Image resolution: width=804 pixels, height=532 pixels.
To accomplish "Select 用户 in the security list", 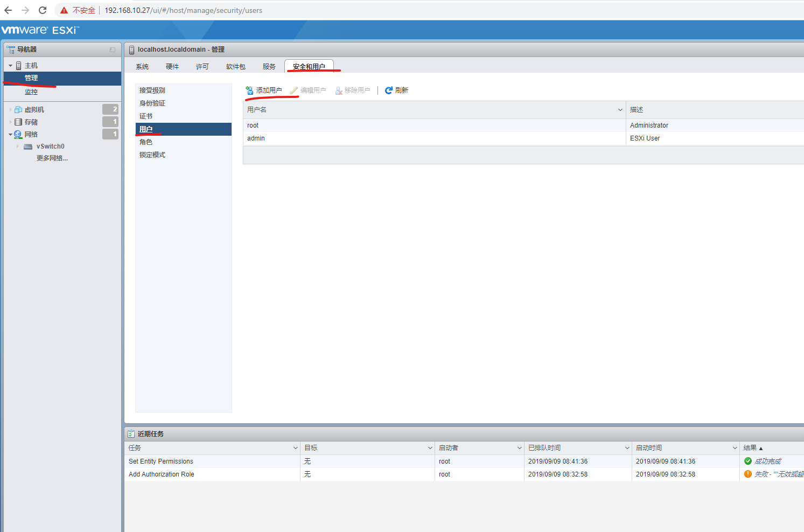I will [x=183, y=129].
